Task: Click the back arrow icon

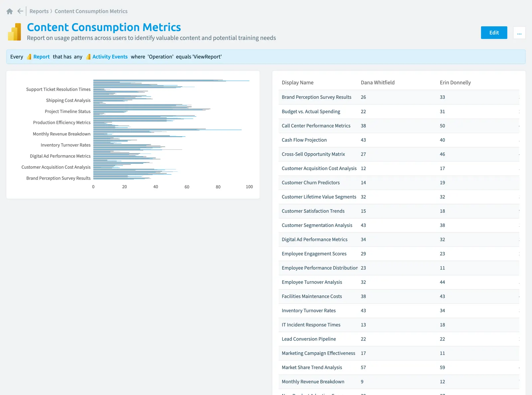Action: (20, 11)
